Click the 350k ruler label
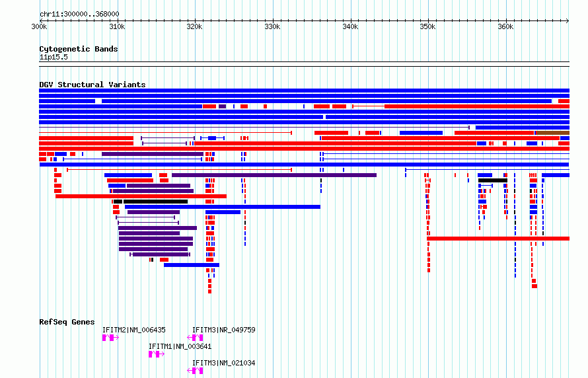Screen dimensions: 588x378 pos(428,27)
